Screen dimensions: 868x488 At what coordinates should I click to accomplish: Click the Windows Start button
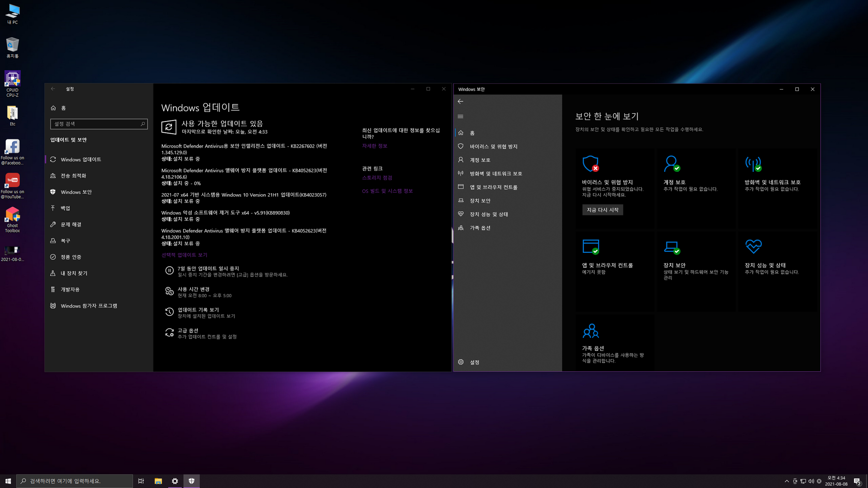(8, 481)
